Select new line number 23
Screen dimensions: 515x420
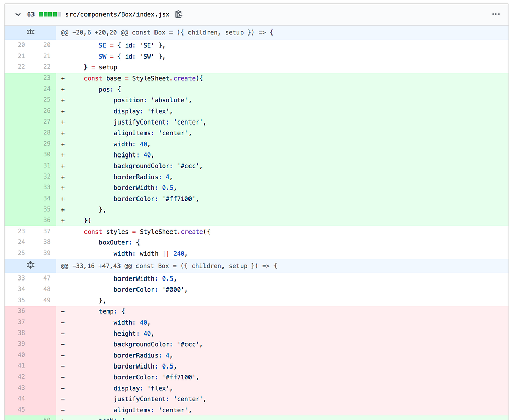coord(47,78)
